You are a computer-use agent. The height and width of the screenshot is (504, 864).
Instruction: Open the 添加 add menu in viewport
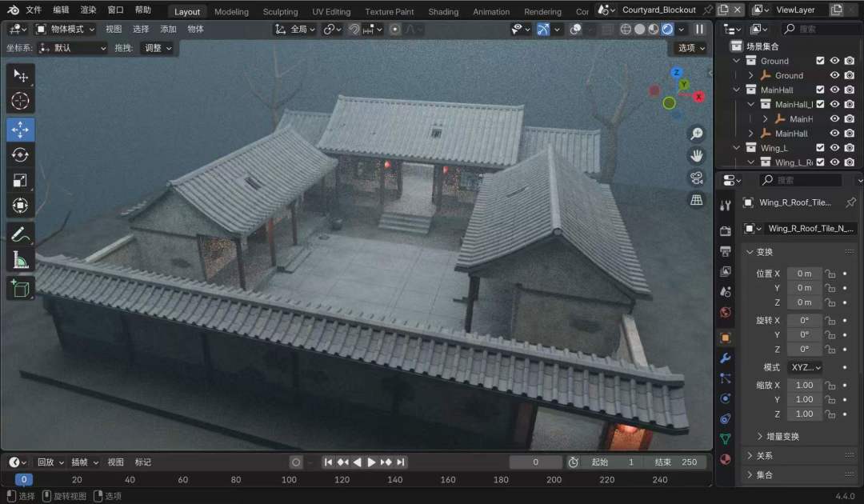tap(168, 29)
